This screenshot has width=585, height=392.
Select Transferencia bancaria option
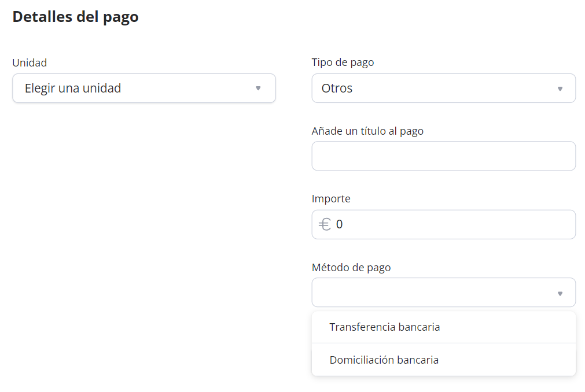[385, 327]
